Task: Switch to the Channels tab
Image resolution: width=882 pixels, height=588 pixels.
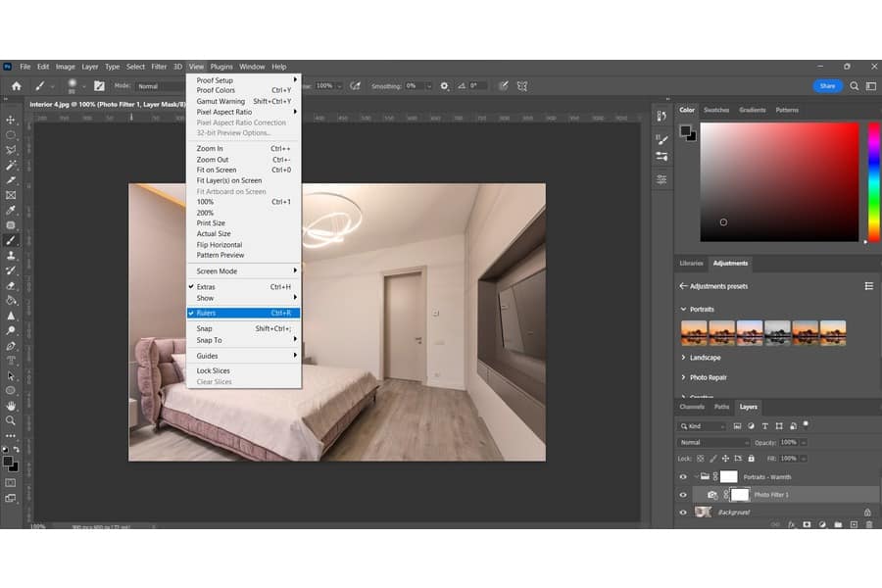Action: 692,407
